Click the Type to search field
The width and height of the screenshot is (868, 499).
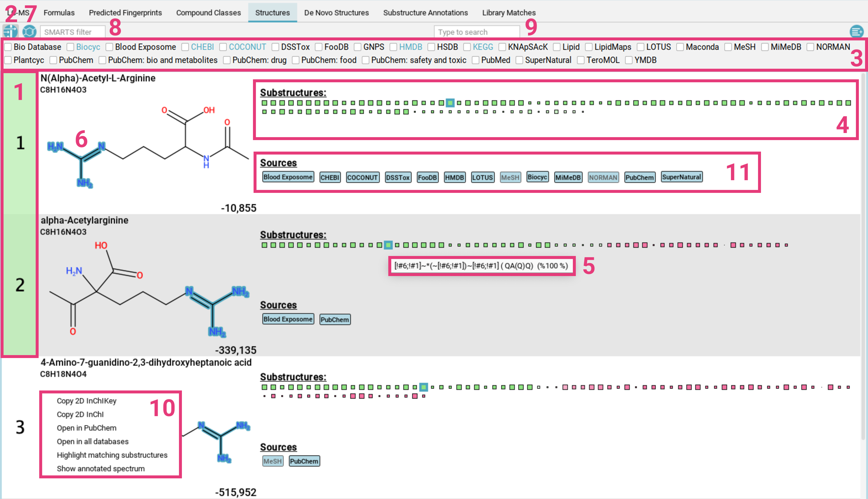[477, 32]
